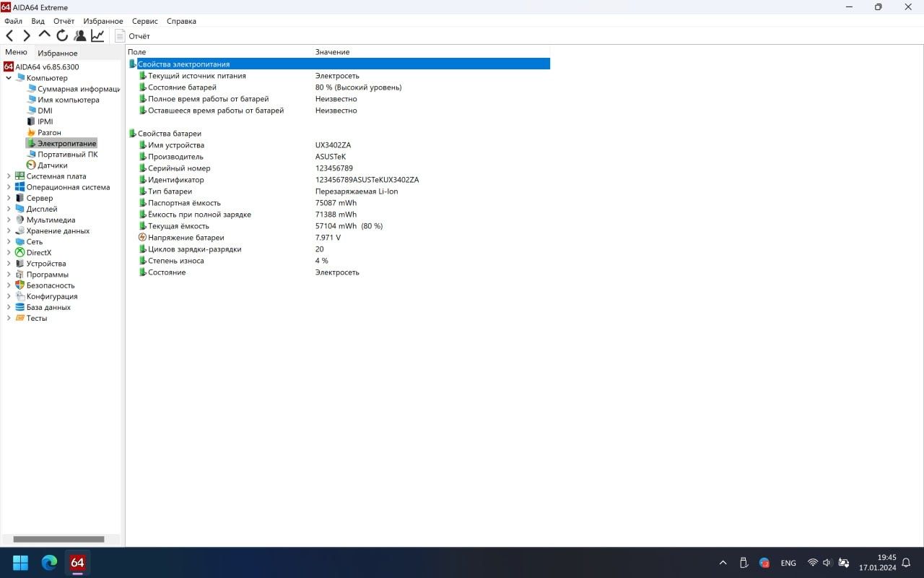
Task: Click the Тесты tree icon
Action: click(19, 318)
